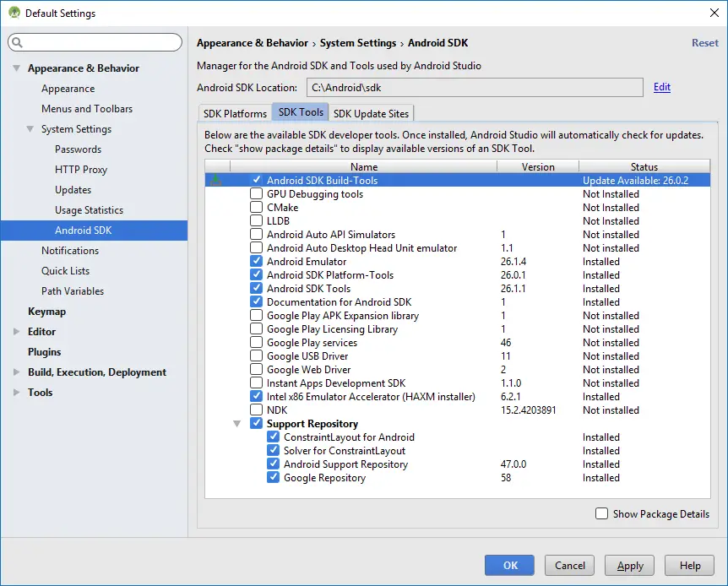Close the Default Settings dialog
Viewport: 728px width, 586px height.
pos(714,13)
